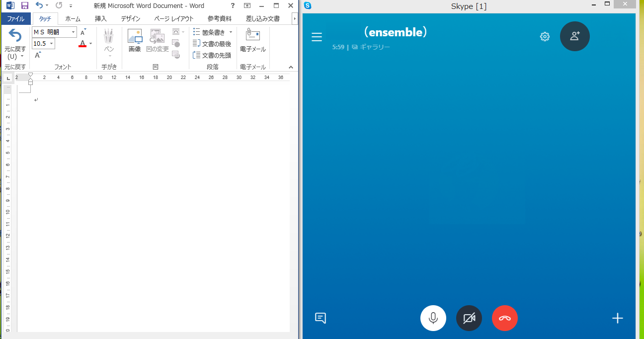Click inside the blank Word document page
The width and height of the screenshot is (644, 339).
[153, 209]
